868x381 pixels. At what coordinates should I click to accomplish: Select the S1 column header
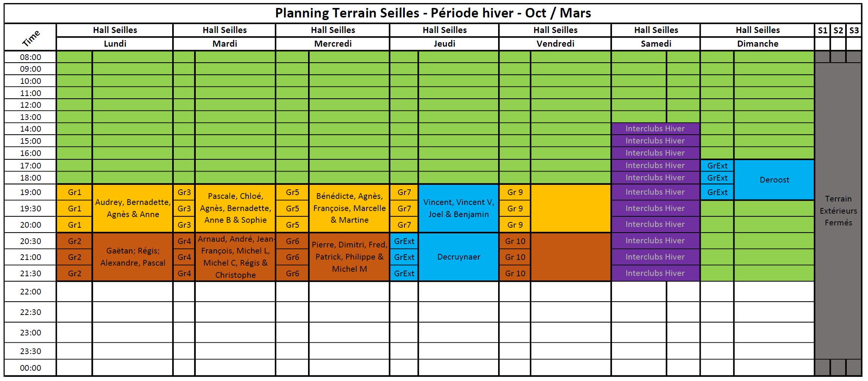tap(822, 30)
